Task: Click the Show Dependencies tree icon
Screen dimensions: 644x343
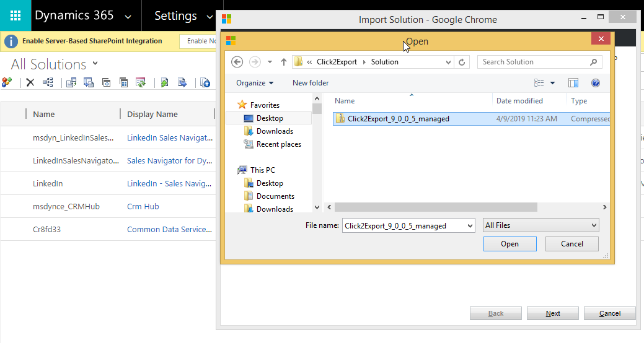Action: click(48, 82)
